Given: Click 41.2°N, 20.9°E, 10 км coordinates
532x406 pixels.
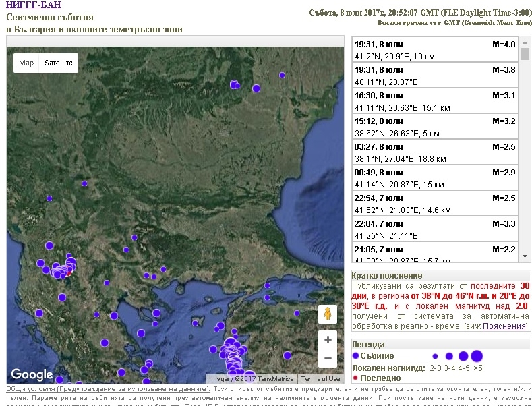Looking at the screenshot, I should click(x=394, y=57).
